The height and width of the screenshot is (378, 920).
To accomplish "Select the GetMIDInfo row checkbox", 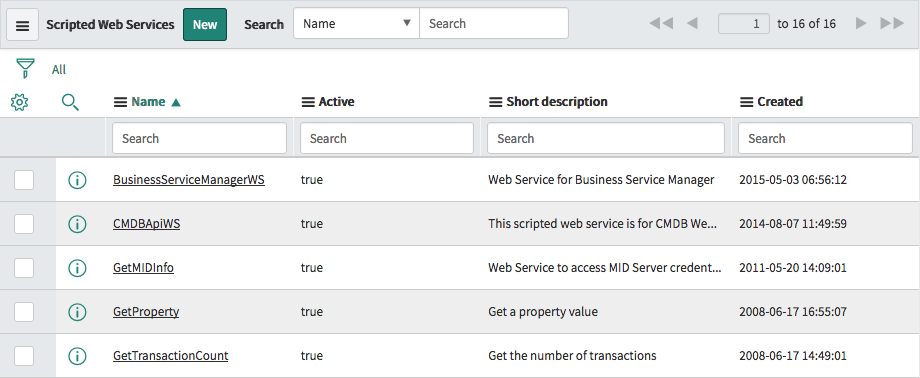I will pos(24,268).
